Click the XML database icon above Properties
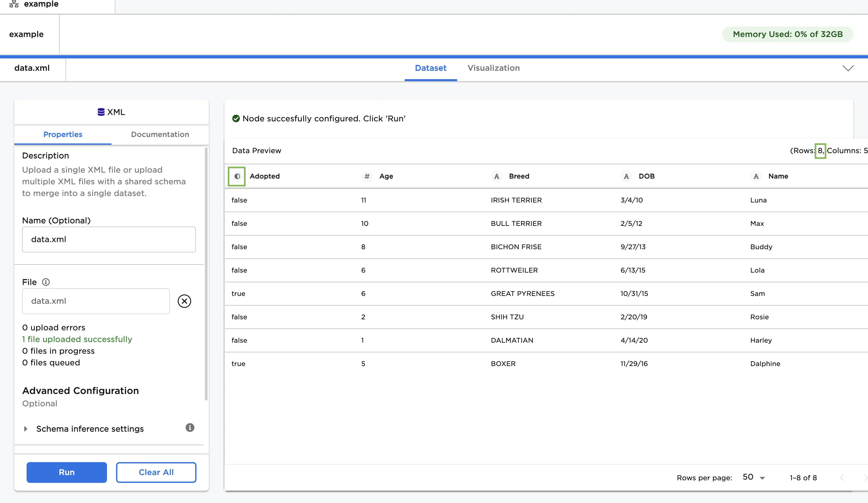 click(101, 111)
